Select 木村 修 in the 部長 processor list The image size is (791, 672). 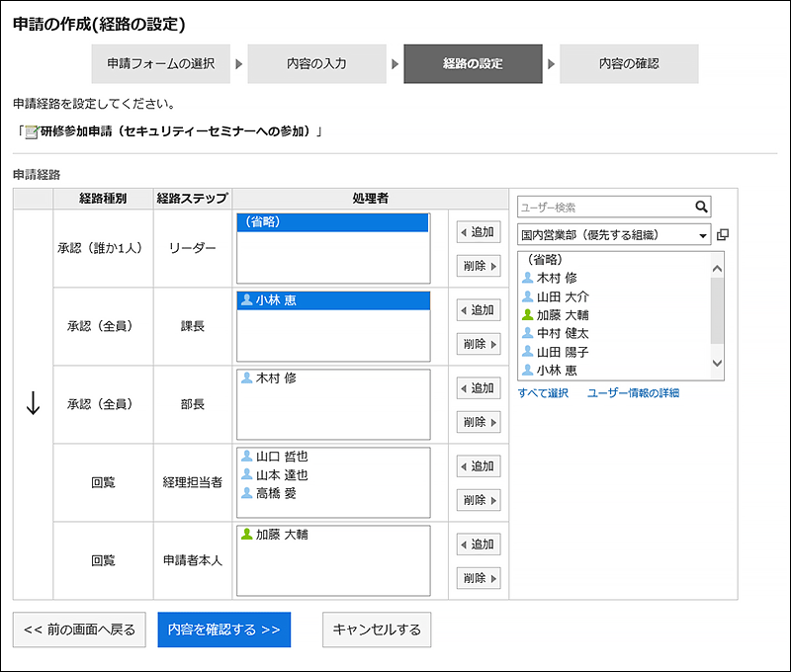tap(333, 378)
